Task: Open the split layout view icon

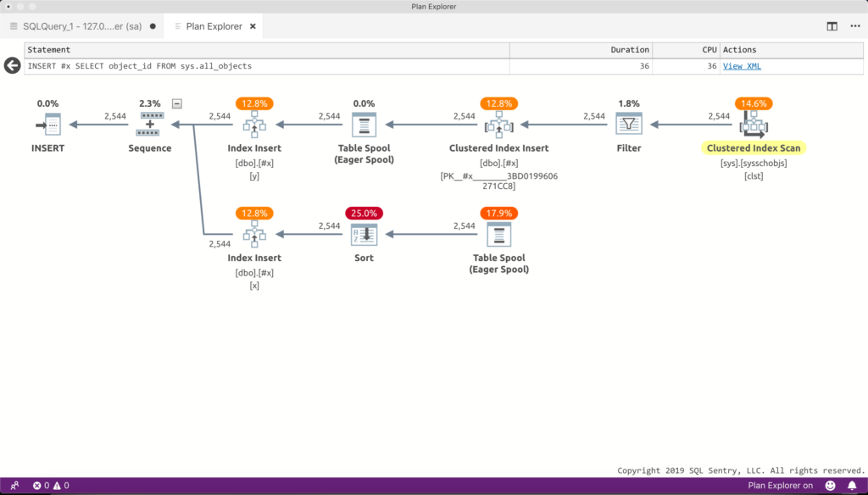Action: click(x=832, y=25)
